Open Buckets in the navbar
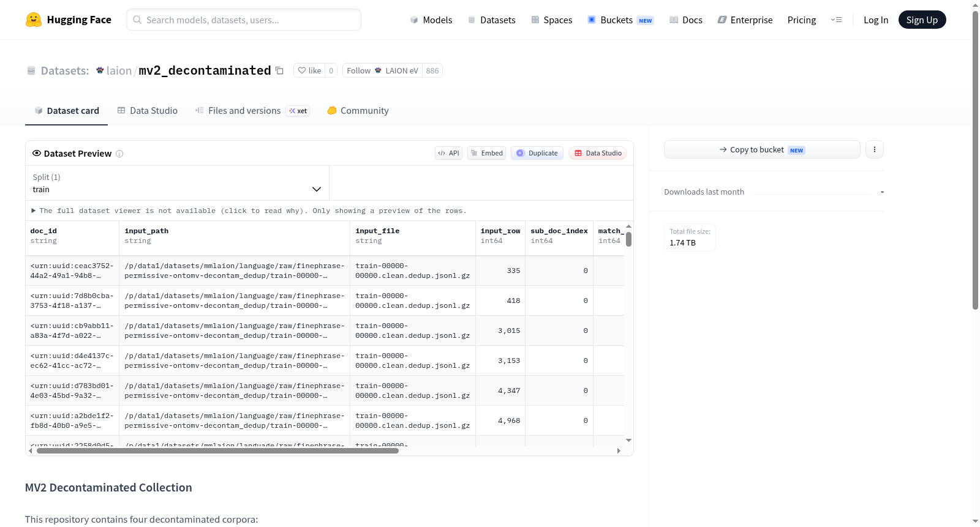980x527 pixels. point(620,20)
